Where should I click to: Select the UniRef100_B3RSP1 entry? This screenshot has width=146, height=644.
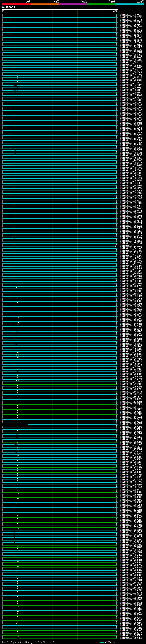(131, 266)
